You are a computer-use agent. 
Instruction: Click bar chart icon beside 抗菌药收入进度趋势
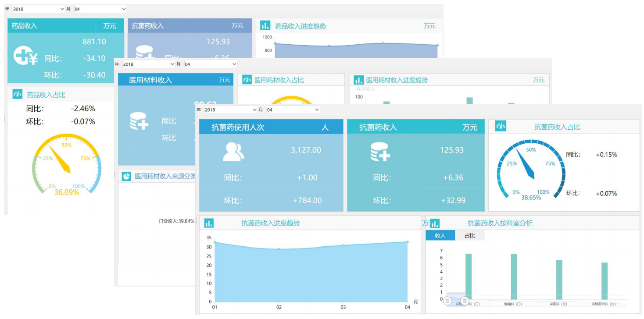[x=209, y=223]
